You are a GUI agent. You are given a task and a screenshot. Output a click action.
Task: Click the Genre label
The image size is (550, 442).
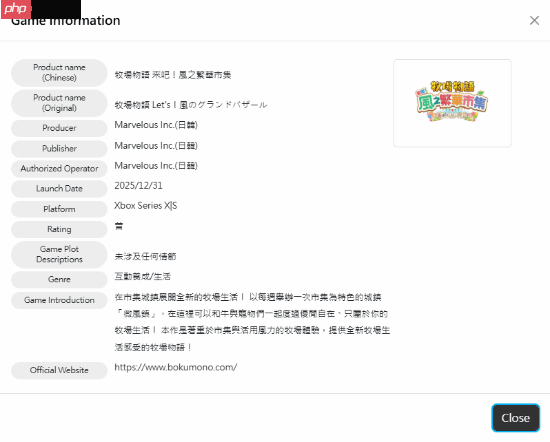point(59,280)
